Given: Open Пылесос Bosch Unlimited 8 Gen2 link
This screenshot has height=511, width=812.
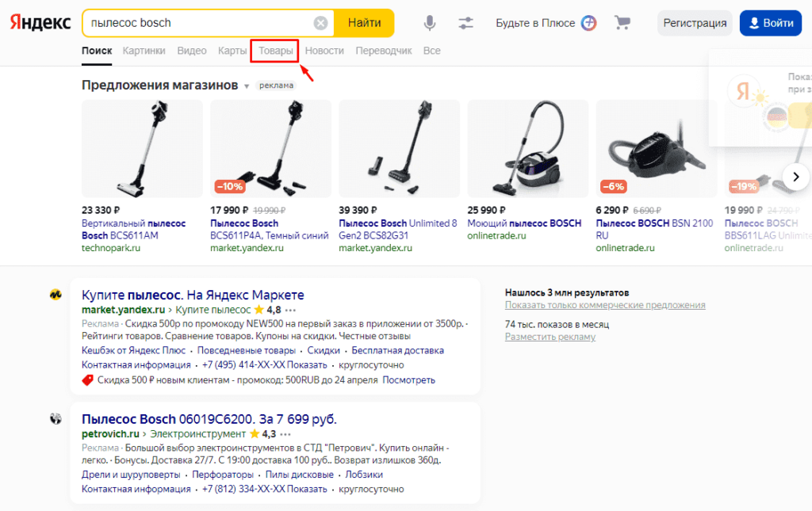Looking at the screenshot, I should 398,229.
